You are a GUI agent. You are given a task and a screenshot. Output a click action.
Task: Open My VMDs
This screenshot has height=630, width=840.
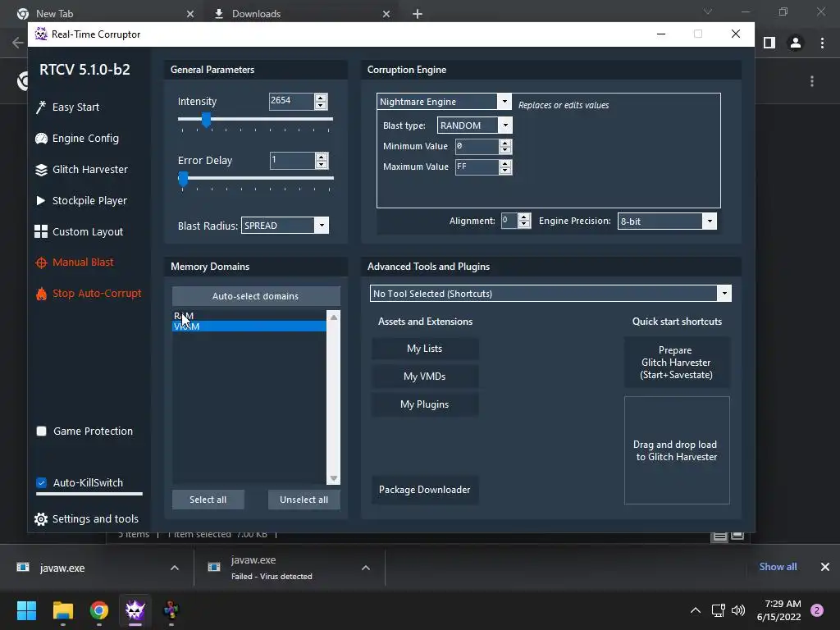point(425,377)
